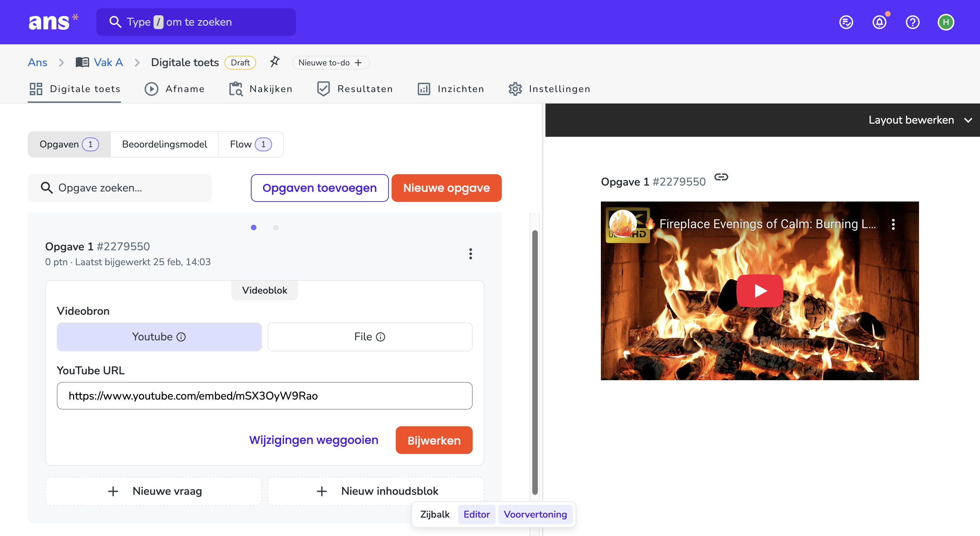Image resolution: width=980 pixels, height=536 pixels.
Task: Click the YouTube URL input field
Action: [264, 396]
